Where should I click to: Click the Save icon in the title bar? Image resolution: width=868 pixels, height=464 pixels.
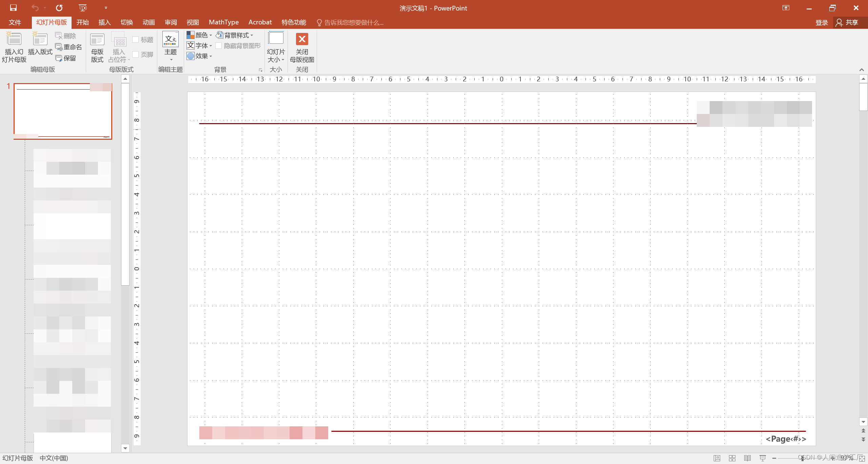coord(13,8)
